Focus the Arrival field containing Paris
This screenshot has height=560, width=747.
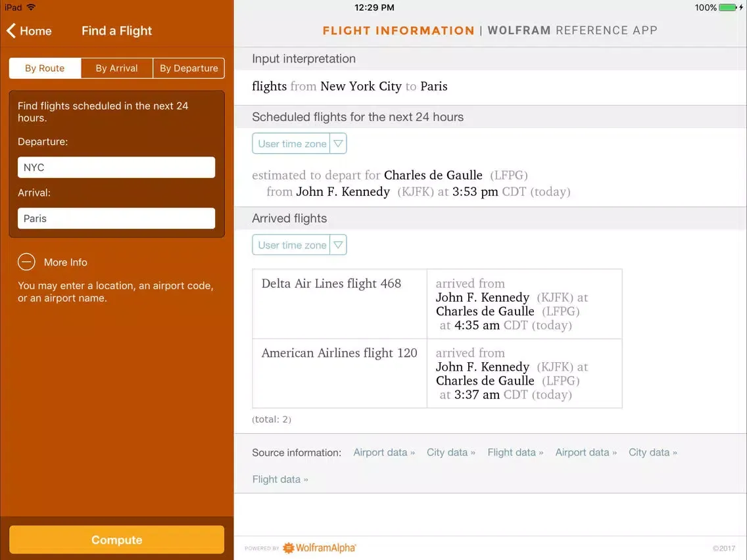tap(116, 219)
